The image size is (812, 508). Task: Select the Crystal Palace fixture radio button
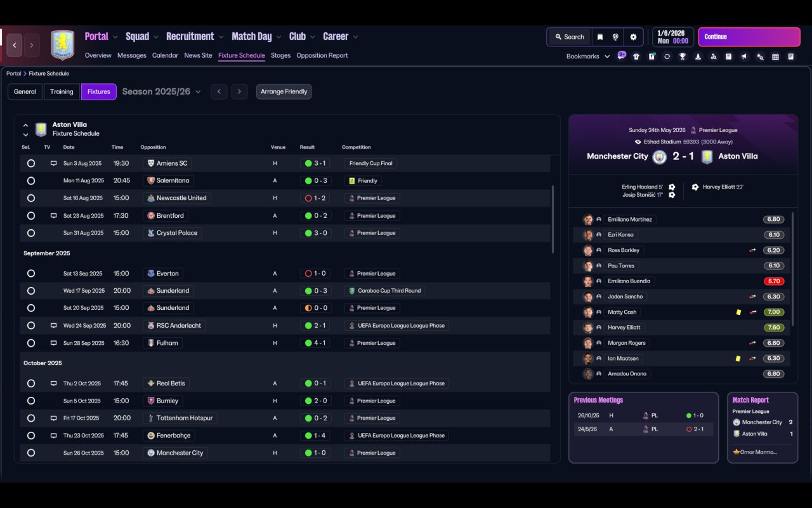click(x=30, y=233)
